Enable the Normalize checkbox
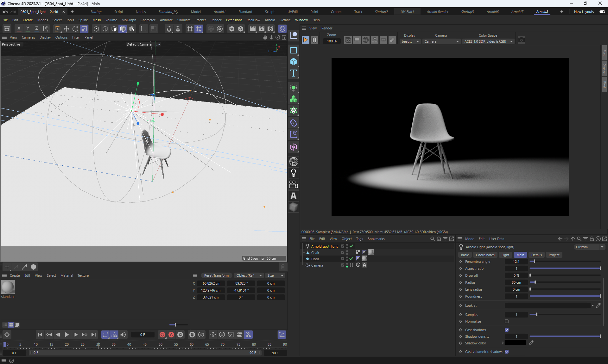This screenshot has width=608, height=364. pos(507,321)
